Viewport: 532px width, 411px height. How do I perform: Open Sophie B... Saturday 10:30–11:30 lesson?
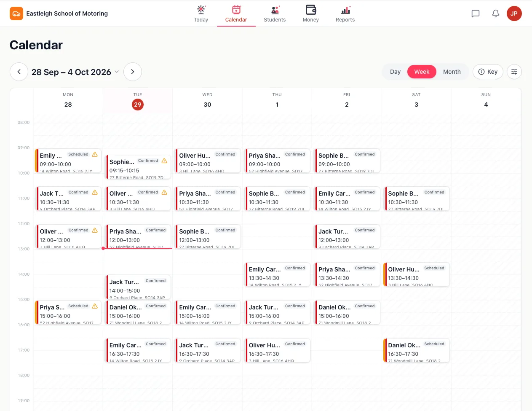(417, 199)
